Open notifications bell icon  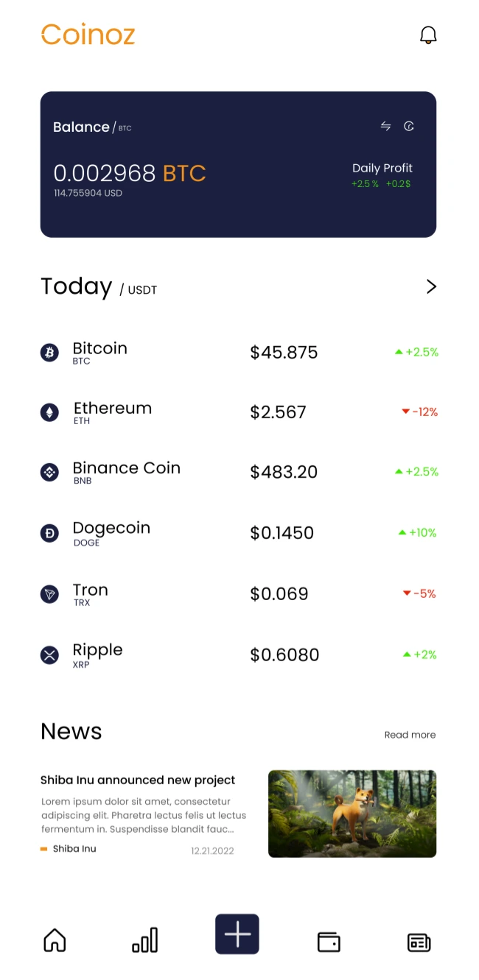(428, 35)
